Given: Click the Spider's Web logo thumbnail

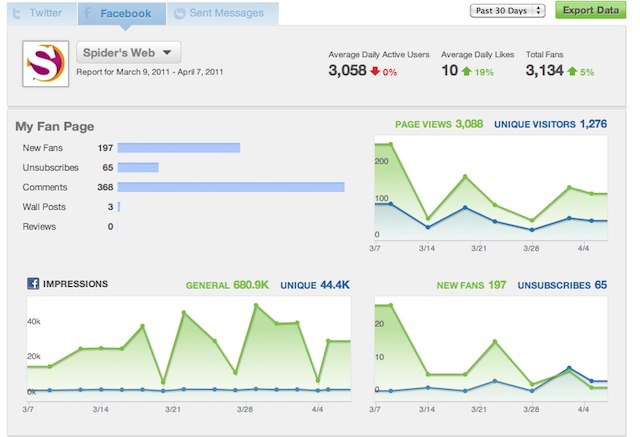Looking at the screenshot, I should point(46,64).
